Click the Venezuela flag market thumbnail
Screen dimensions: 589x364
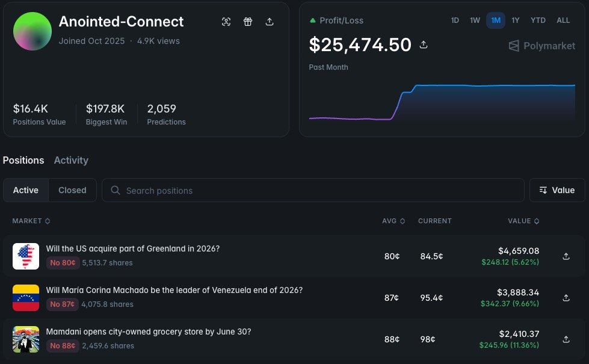(26, 298)
